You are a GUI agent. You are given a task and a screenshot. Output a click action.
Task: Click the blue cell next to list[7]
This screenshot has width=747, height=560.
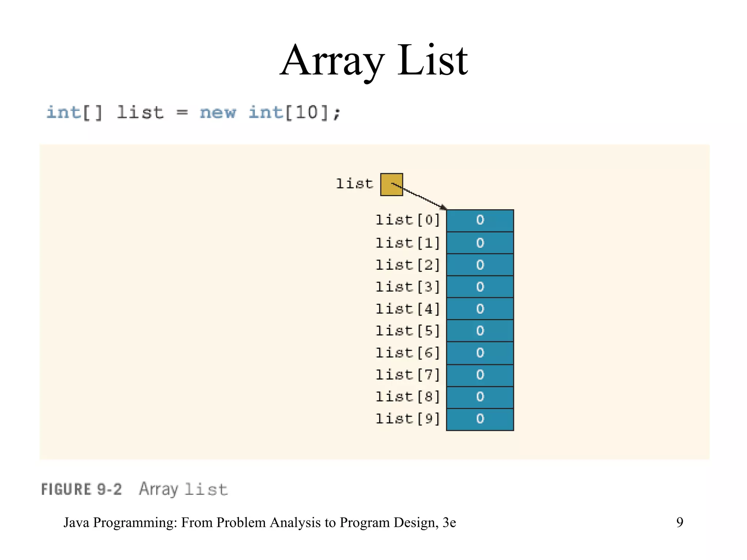point(480,376)
